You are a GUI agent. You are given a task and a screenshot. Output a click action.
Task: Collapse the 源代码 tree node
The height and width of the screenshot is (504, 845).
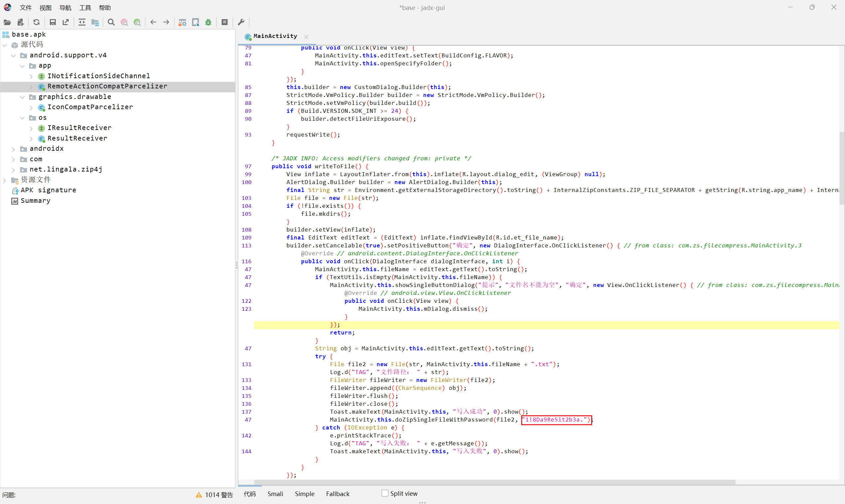(5, 45)
